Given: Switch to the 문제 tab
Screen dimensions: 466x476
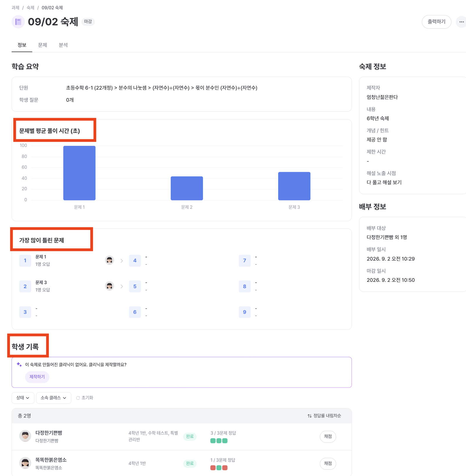Looking at the screenshot, I should 42,45.
